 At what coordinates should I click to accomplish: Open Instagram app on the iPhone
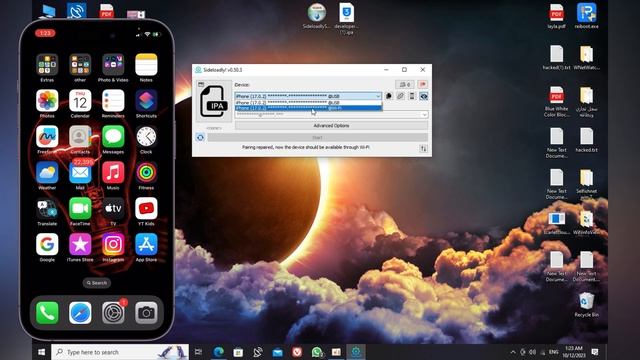113,244
